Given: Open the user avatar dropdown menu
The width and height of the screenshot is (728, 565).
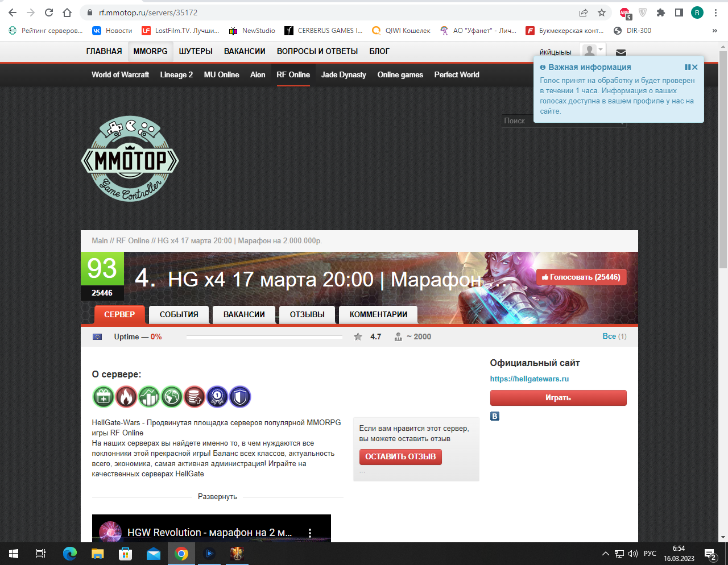Looking at the screenshot, I should tap(593, 51).
